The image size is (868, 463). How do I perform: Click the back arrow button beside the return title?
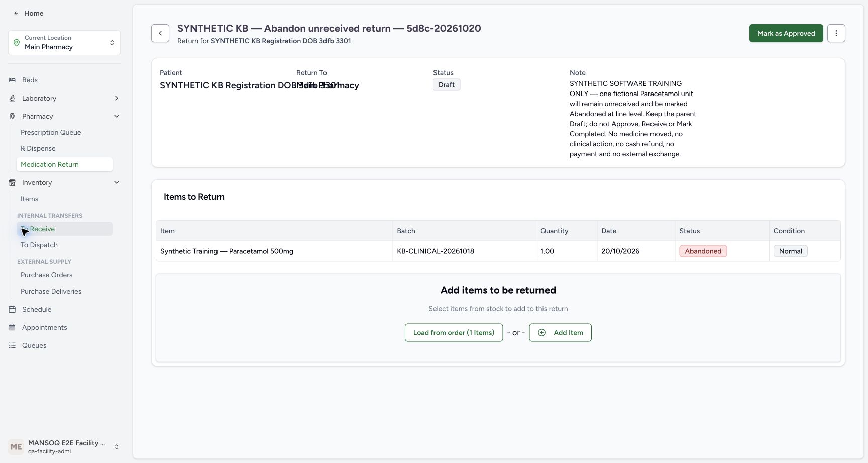(x=160, y=33)
